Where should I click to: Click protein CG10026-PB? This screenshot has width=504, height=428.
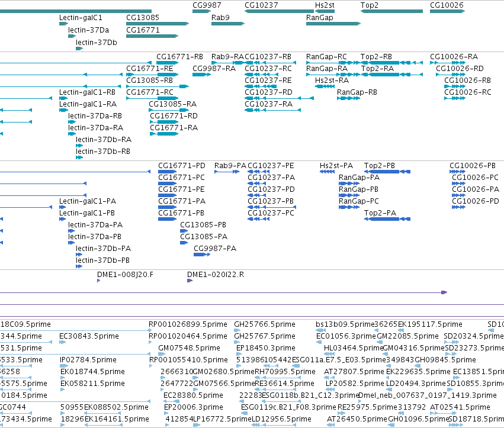coord(473,166)
